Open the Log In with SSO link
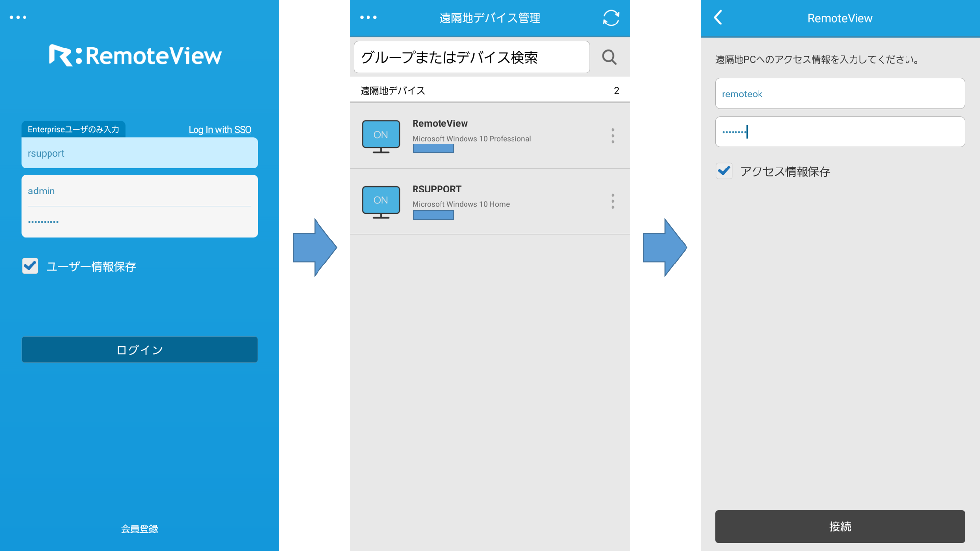The width and height of the screenshot is (980, 551). [220, 130]
